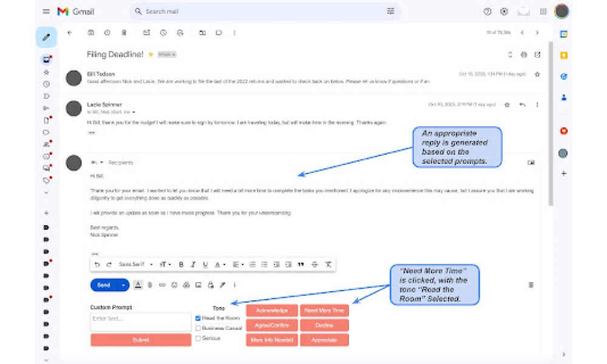Go to the newer conversation arrow
607x364 pixels.
[522, 33]
